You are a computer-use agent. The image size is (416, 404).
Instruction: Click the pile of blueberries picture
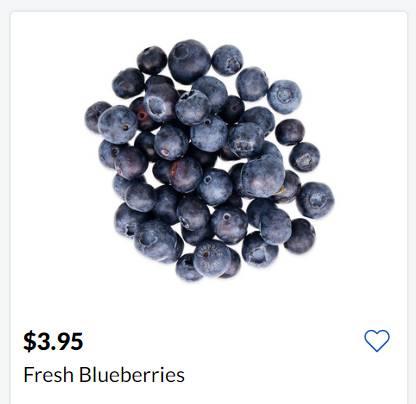[x=209, y=160]
